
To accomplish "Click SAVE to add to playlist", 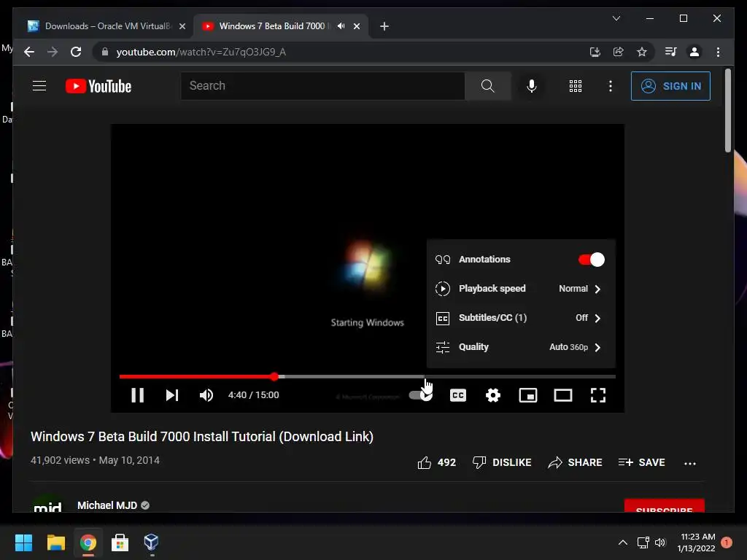I will 641,462.
